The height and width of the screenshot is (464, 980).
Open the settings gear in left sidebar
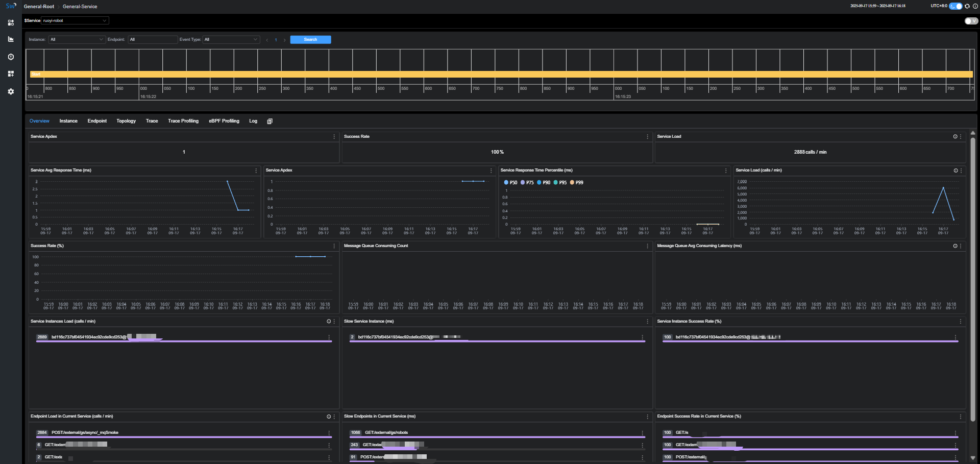[x=11, y=91]
